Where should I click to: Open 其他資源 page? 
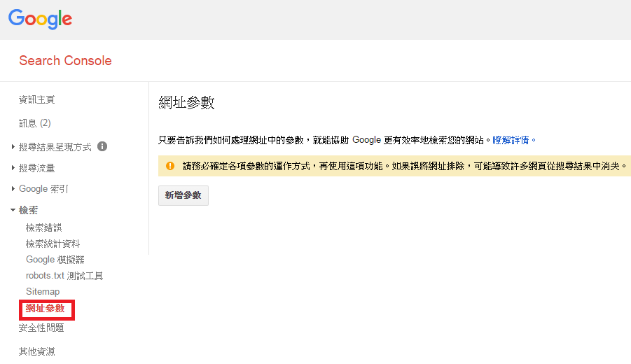(x=36, y=351)
